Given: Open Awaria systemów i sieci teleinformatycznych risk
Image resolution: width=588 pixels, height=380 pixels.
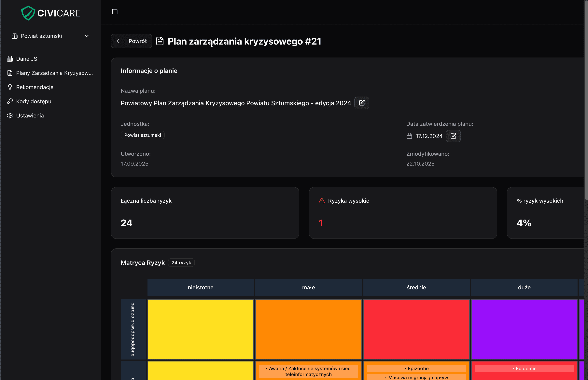Looking at the screenshot, I should pyautogui.click(x=308, y=371).
